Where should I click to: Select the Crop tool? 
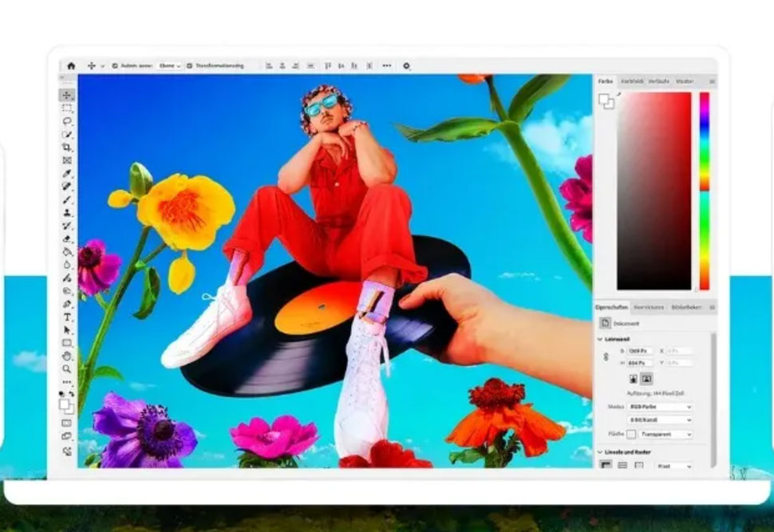(x=67, y=148)
